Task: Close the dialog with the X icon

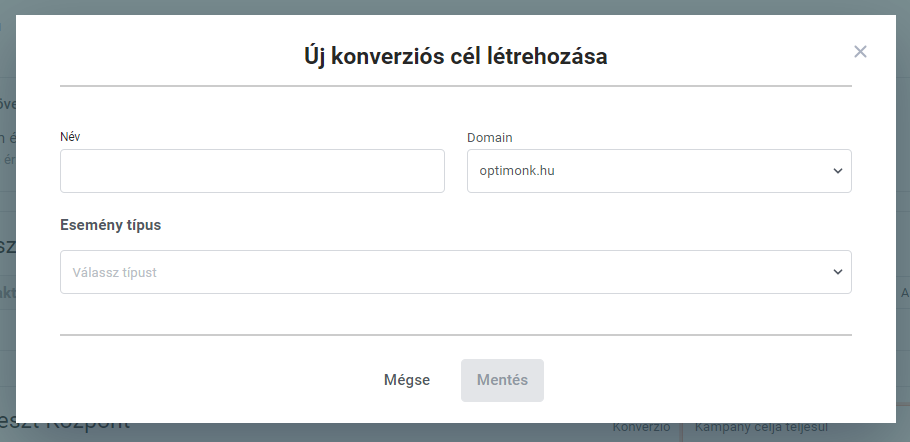Action: pos(860,52)
